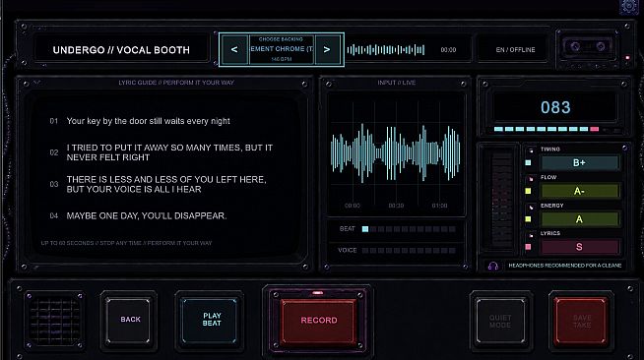Screen dimensions: 644x360
Task: Click the cyan square beside TIMING grade
Action: tap(528, 162)
